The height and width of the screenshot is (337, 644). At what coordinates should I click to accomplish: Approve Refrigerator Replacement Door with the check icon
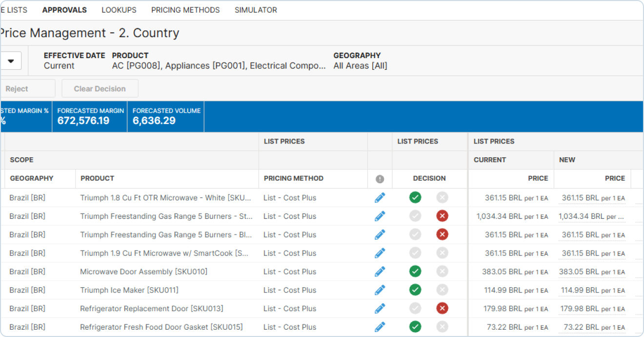coord(415,309)
